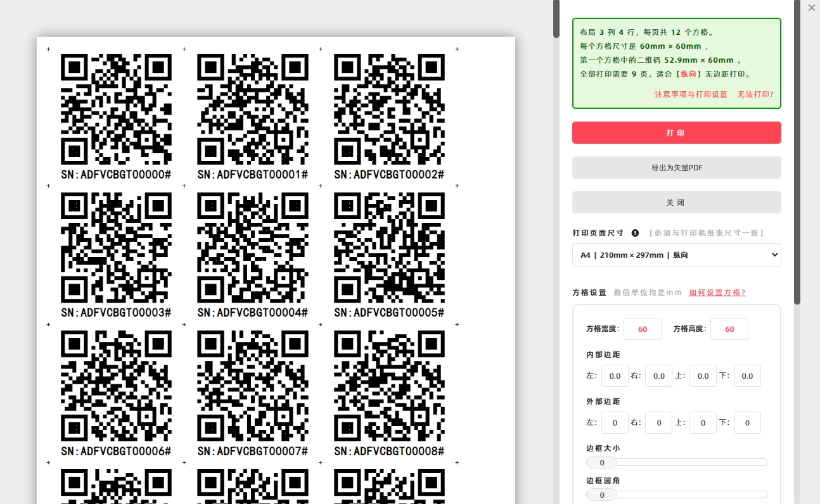Click 导出为矢量PDF export button
Image resolution: width=820 pixels, height=504 pixels.
click(676, 168)
